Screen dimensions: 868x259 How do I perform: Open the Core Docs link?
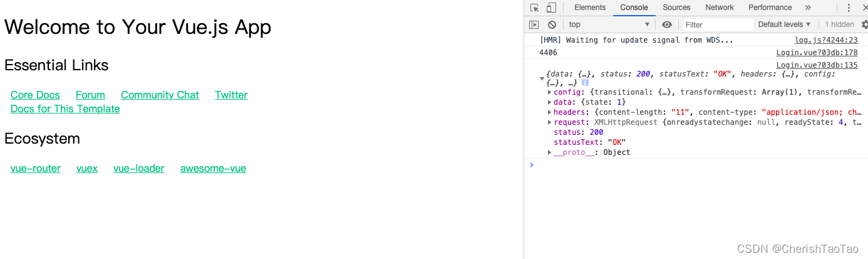(35, 95)
